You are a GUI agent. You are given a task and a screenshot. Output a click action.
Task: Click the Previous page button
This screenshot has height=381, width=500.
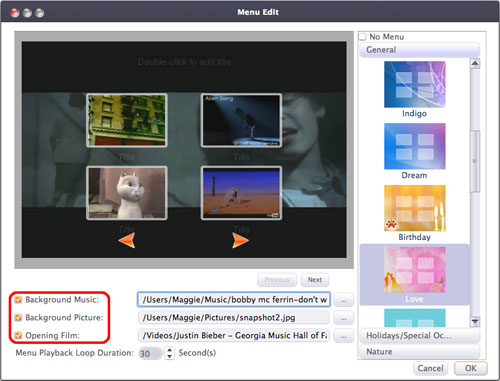(277, 280)
